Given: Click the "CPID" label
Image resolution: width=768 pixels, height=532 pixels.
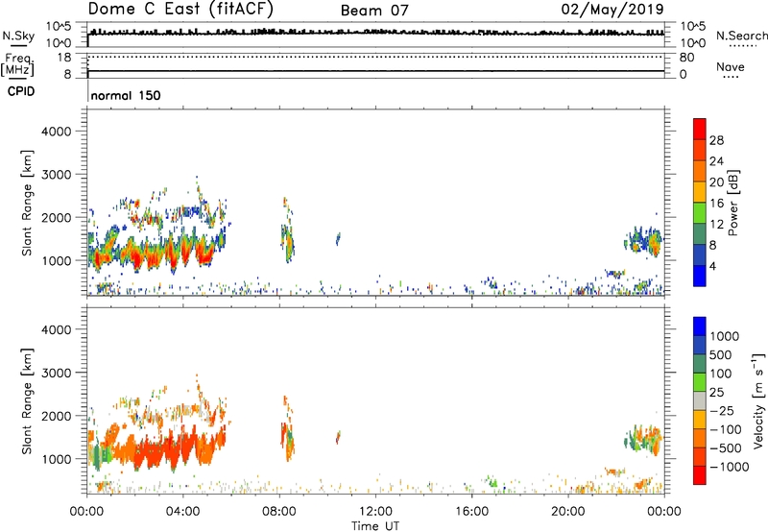Looking at the screenshot, I should point(21,91).
